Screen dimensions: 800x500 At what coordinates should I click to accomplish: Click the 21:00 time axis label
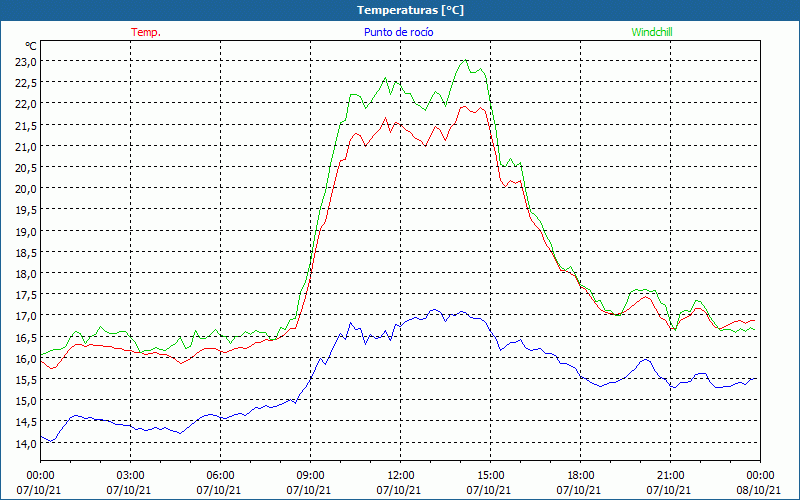tap(670, 476)
